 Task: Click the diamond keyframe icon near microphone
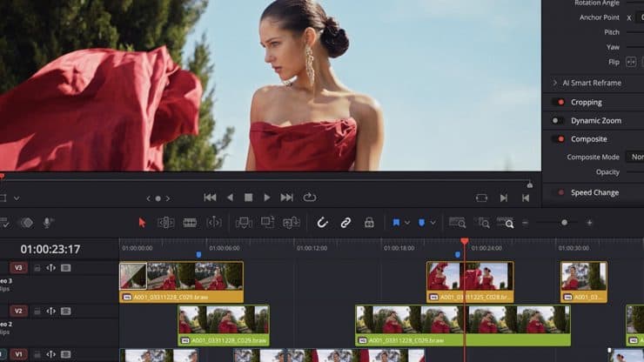point(27,223)
